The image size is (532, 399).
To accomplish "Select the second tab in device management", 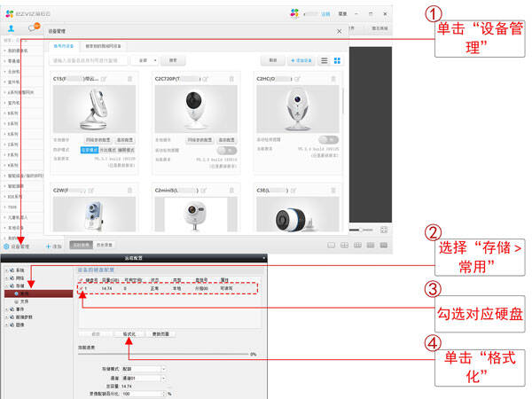I will pyautogui.click(x=103, y=46).
